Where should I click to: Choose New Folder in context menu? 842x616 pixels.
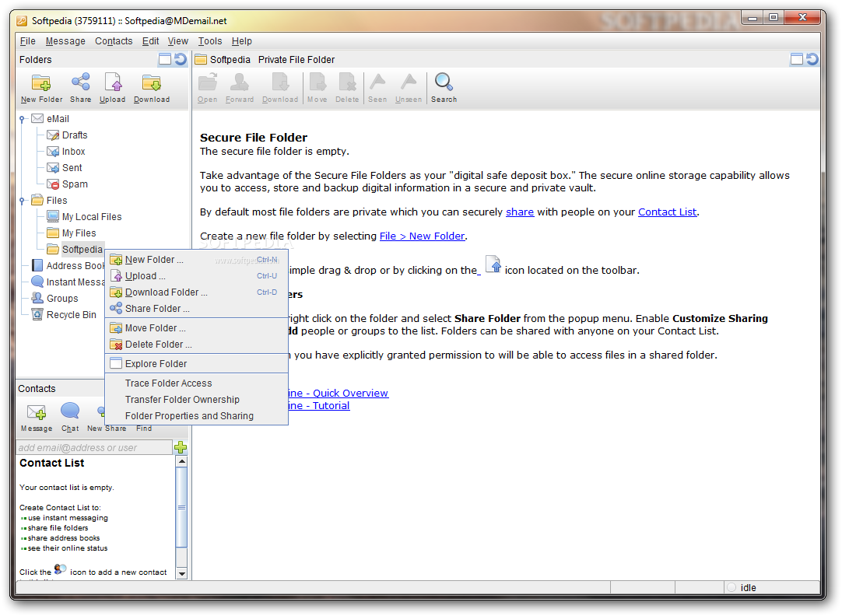point(197,260)
